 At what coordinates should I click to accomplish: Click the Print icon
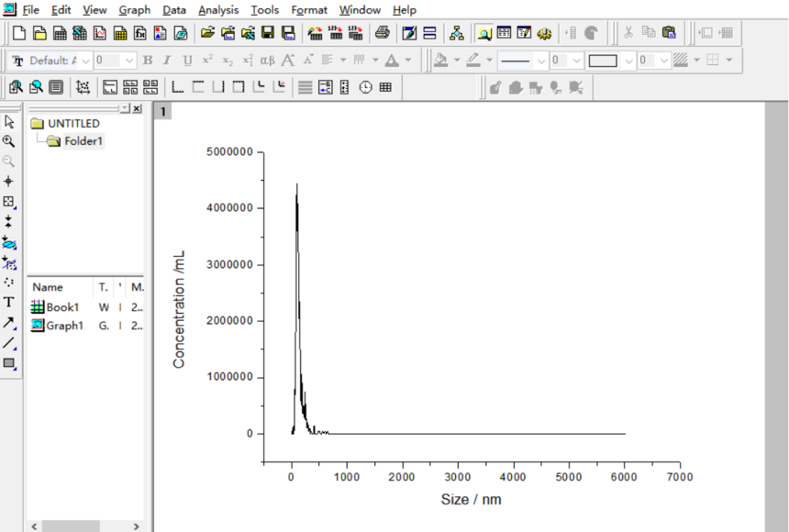pyautogui.click(x=383, y=33)
